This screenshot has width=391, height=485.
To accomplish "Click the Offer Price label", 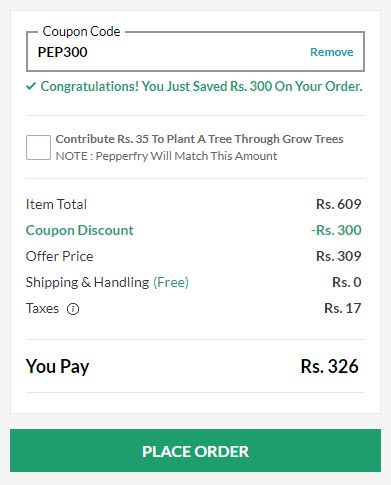I will coord(59,256).
